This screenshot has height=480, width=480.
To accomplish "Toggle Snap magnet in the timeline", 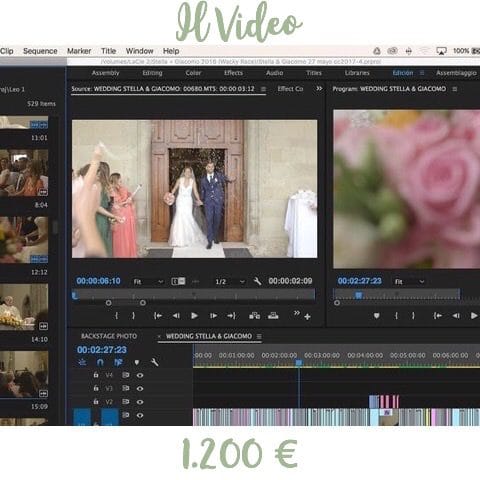I will pos(100,362).
